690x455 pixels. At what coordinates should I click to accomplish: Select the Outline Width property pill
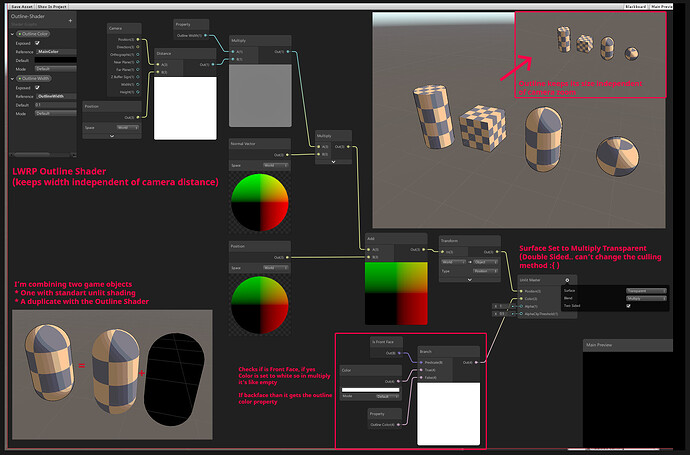pyautogui.click(x=34, y=79)
